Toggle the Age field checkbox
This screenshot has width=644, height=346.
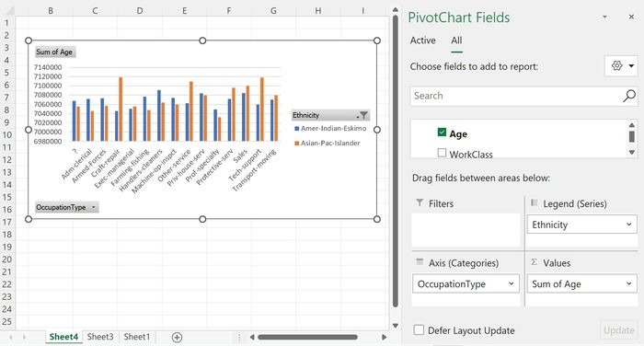[x=442, y=133]
